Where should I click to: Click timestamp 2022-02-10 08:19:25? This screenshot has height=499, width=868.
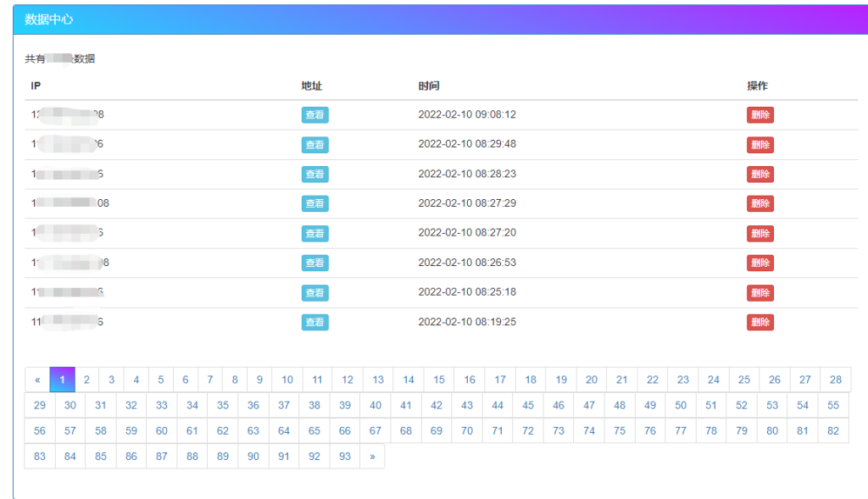click(467, 321)
